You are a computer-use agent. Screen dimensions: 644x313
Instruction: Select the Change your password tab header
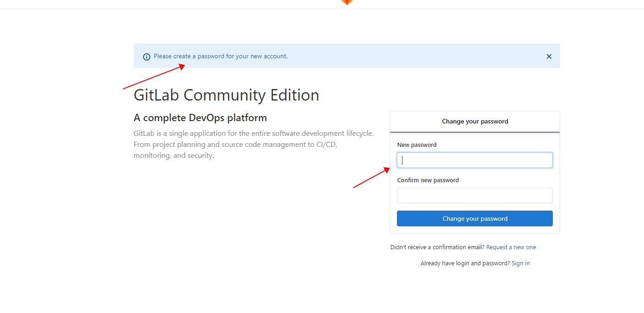tap(474, 122)
